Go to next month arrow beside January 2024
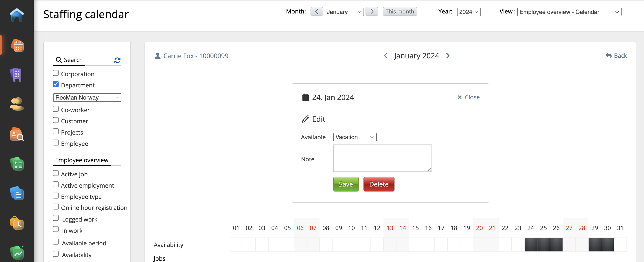 click(448, 56)
